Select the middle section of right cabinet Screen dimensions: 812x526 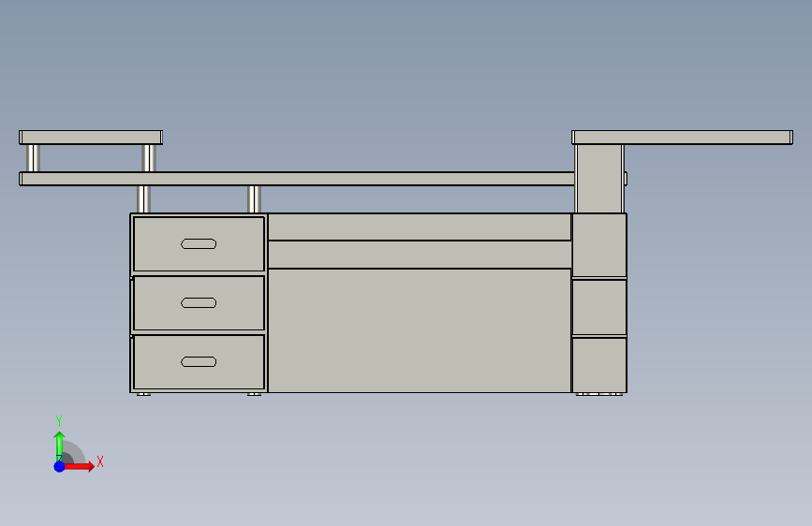tap(599, 308)
